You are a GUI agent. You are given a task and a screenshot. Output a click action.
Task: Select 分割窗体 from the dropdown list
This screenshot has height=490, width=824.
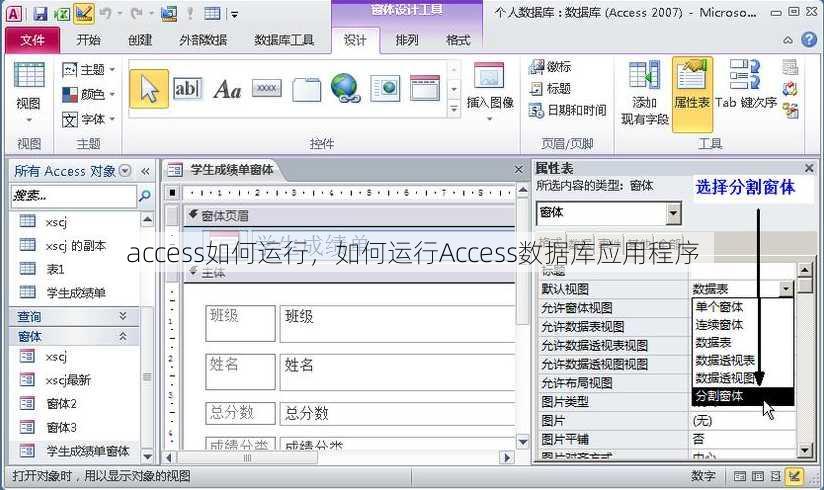743,396
